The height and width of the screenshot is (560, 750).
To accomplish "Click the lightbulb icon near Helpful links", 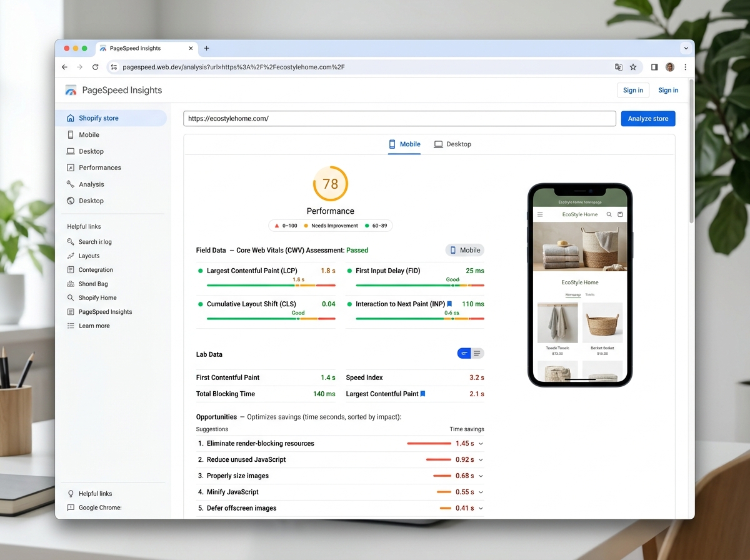I will click(71, 494).
